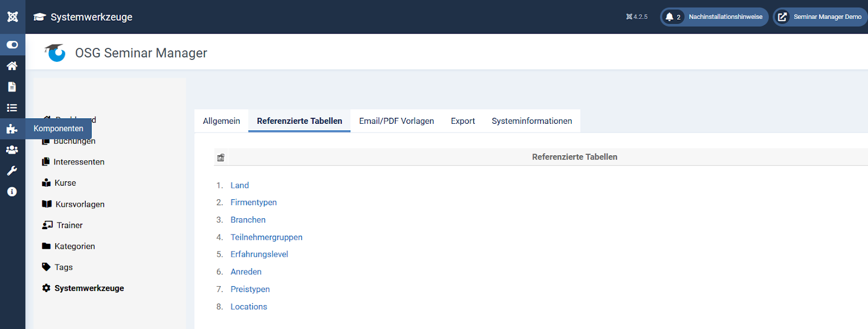Open the Preistypen reference table

250,289
